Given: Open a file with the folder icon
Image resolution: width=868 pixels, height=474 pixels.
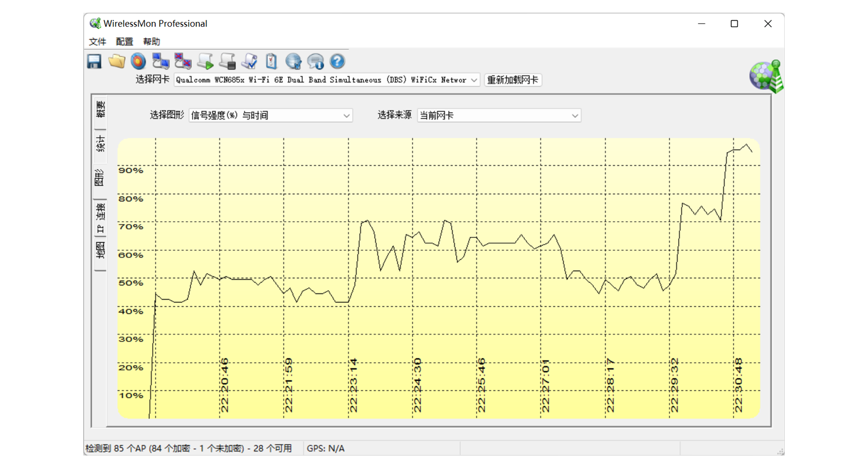Looking at the screenshot, I should (x=116, y=61).
